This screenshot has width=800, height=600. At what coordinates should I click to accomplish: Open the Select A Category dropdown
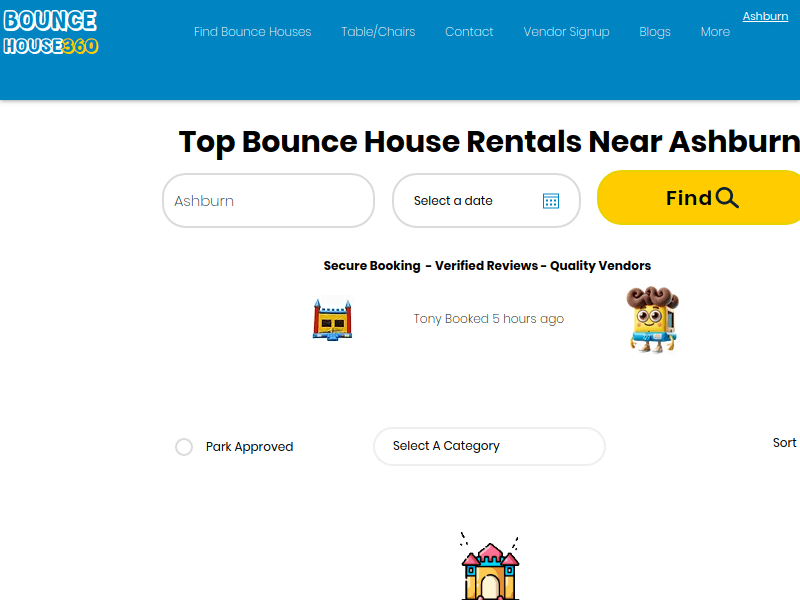click(489, 446)
